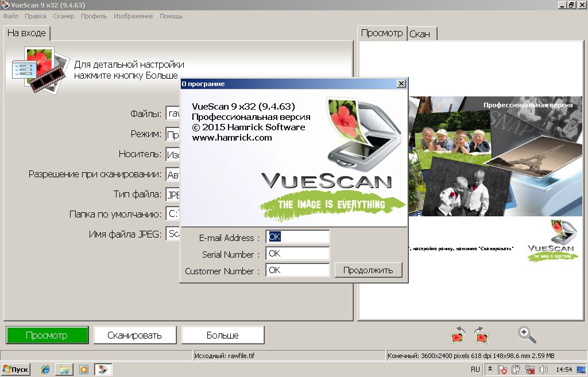The height and width of the screenshot is (377, 588).
Task: Select the На входе tab
Action: point(26,33)
